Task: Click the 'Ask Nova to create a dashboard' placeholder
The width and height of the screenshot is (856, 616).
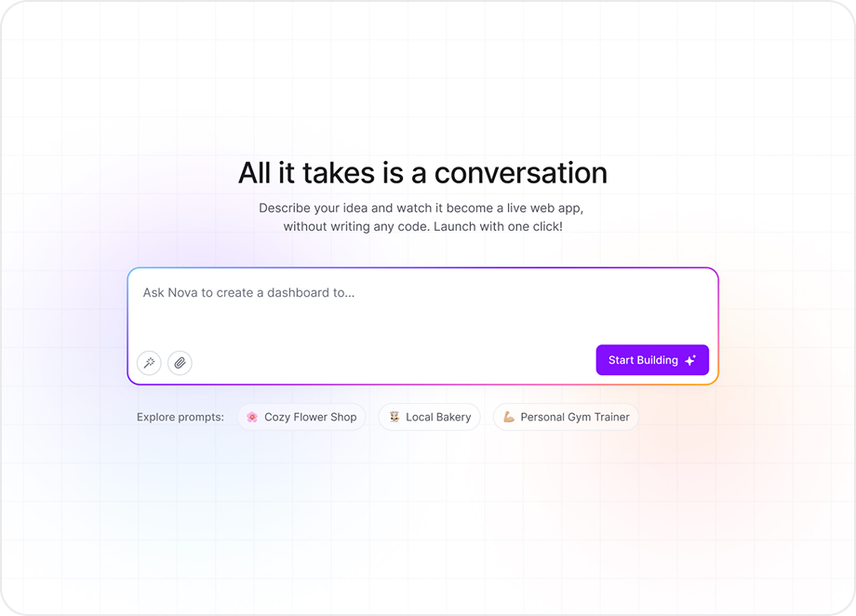Action: [x=248, y=292]
